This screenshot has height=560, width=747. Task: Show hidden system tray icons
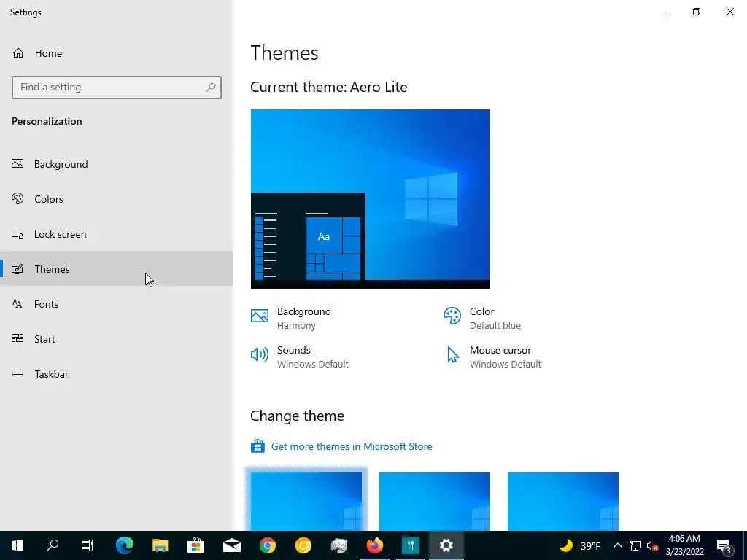pos(617,545)
